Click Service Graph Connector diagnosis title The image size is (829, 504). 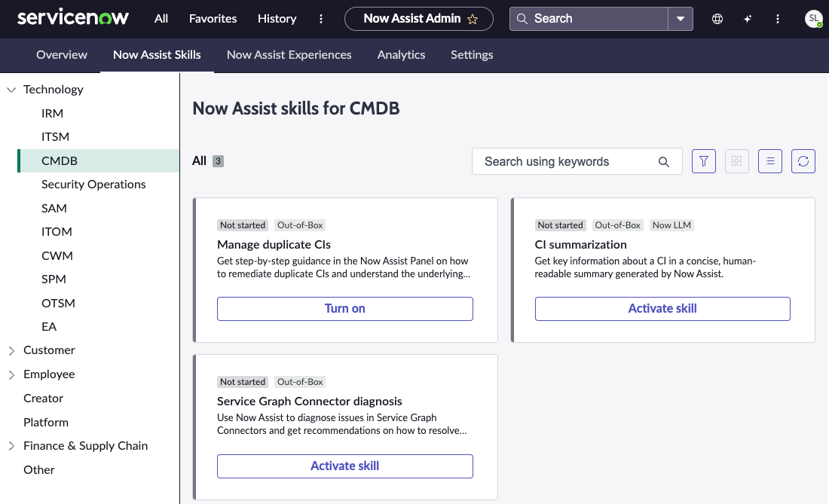309,402
